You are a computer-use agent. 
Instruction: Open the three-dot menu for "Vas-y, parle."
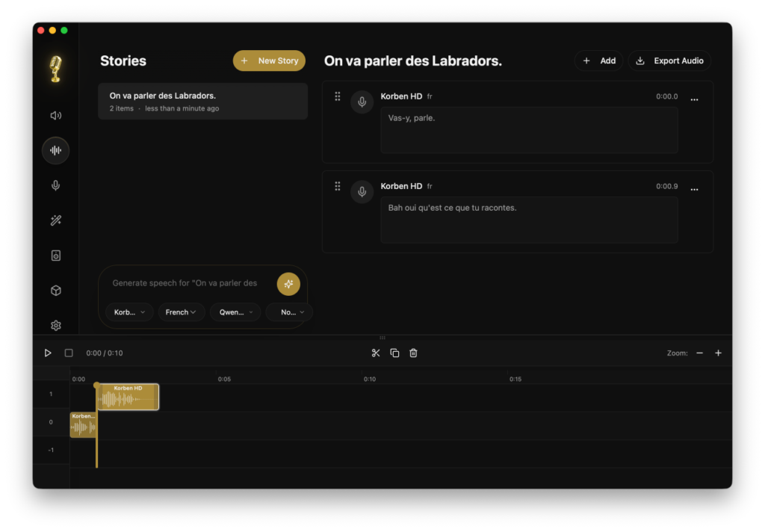pyautogui.click(x=694, y=99)
